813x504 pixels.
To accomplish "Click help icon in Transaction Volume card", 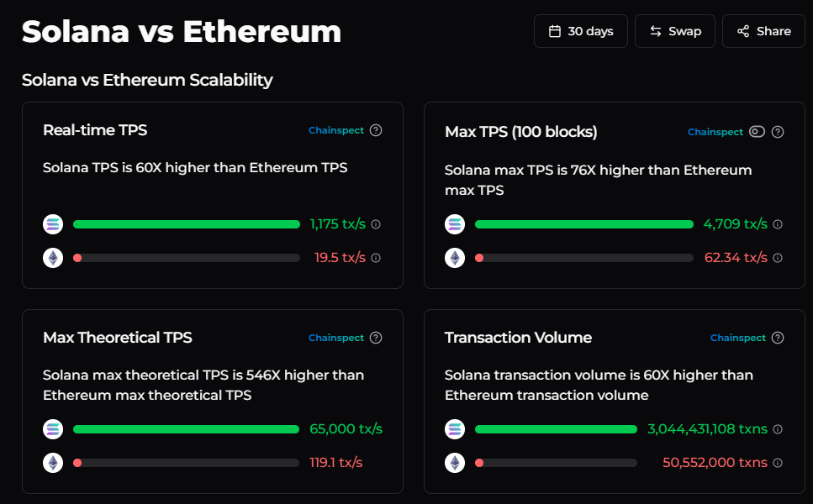I will click(778, 338).
